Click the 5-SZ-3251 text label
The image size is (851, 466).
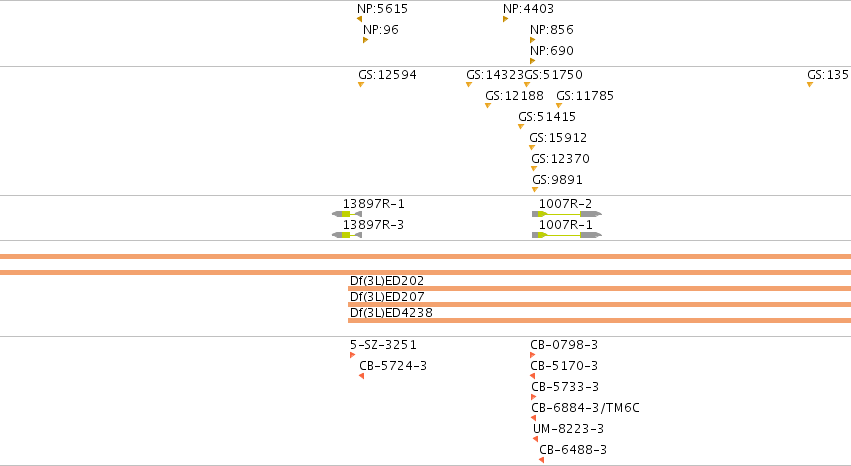point(383,345)
